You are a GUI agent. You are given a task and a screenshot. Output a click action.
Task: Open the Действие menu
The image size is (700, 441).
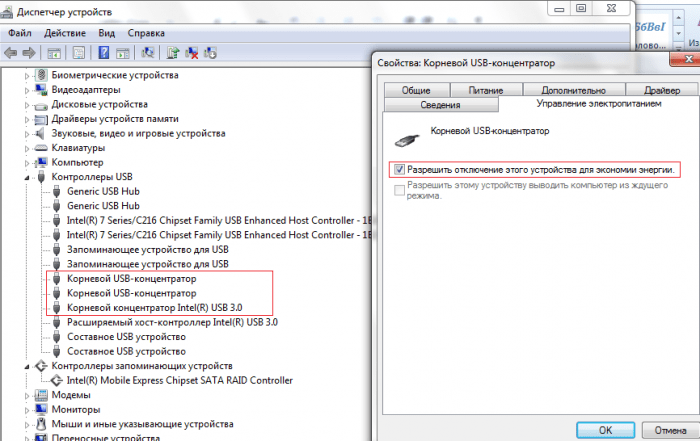point(63,32)
